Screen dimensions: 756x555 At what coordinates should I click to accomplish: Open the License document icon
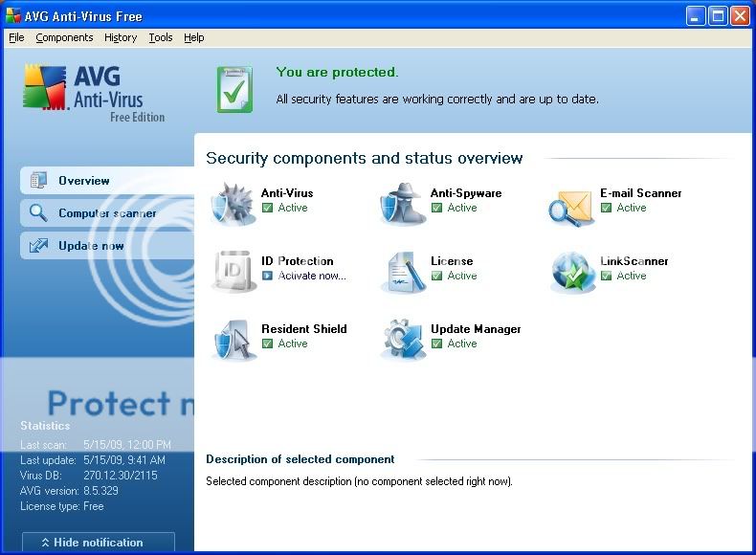[x=403, y=272]
